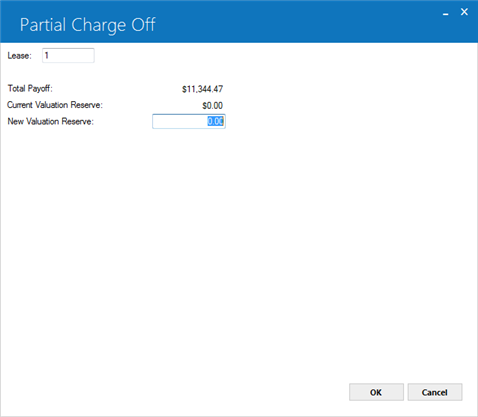Select the $11,344.47 payoff amount
Viewport: 478px width, 417px height.
[202, 89]
